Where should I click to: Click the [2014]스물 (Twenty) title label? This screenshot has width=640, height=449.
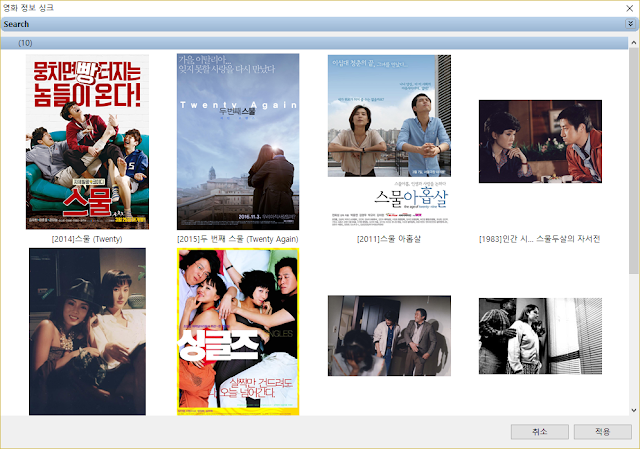click(x=87, y=239)
